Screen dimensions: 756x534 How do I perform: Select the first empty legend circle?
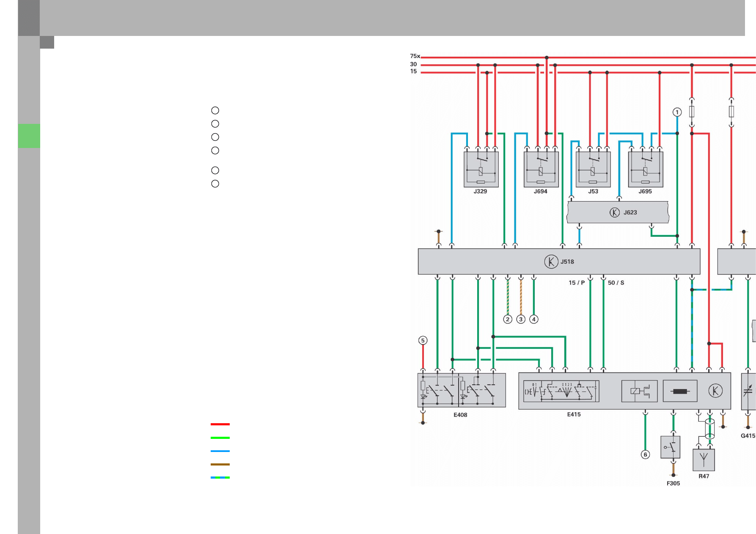click(x=215, y=110)
